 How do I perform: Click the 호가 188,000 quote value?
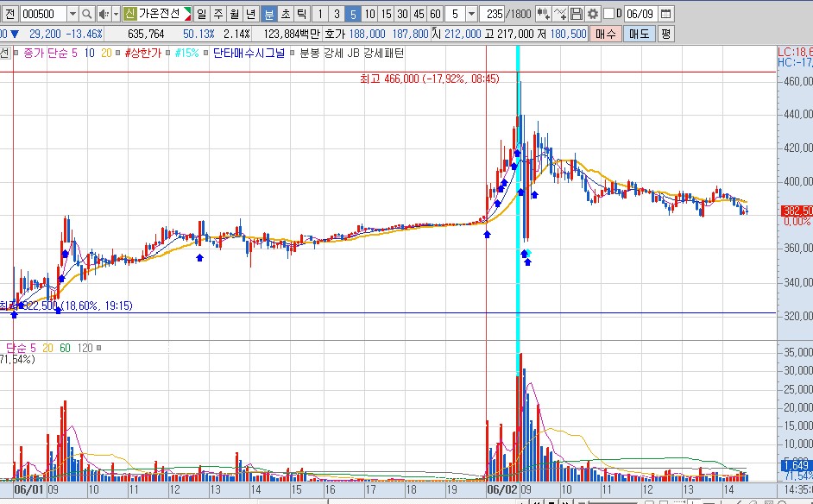(367, 35)
